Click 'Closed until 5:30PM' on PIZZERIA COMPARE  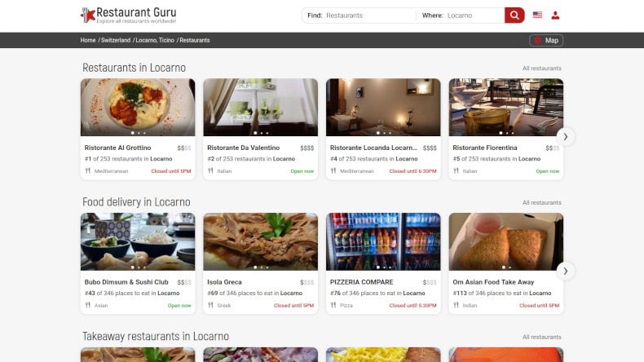click(x=412, y=305)
